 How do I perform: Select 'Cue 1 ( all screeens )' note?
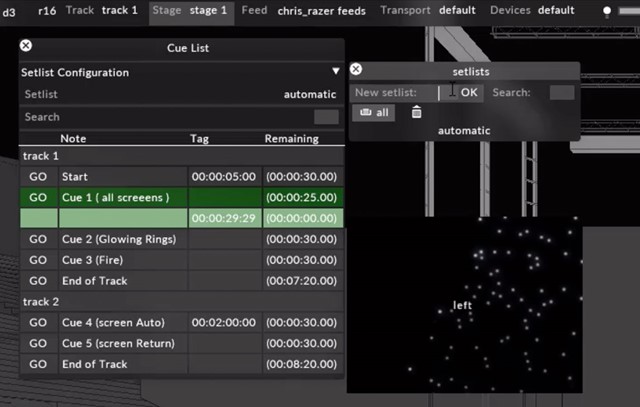[x=123, y=198]
